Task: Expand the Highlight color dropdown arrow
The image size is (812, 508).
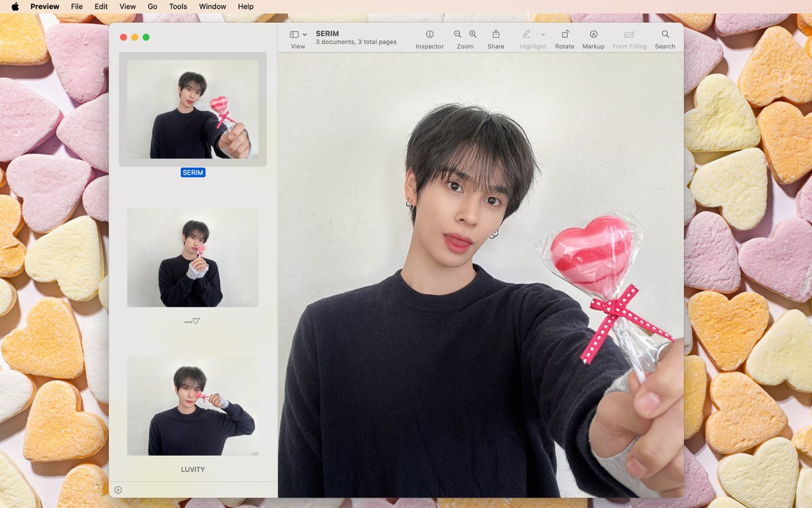Action: pyautogui.click(x=543, y=34)
